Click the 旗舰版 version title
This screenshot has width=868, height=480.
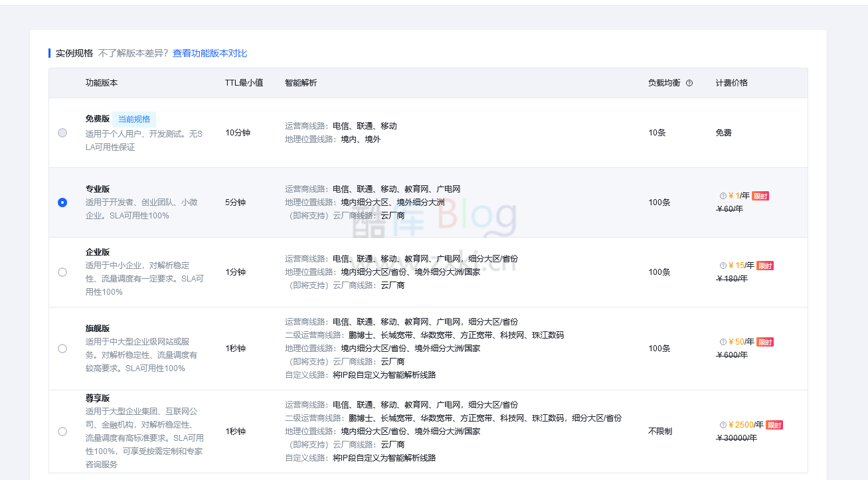click(x=98, y=329)
